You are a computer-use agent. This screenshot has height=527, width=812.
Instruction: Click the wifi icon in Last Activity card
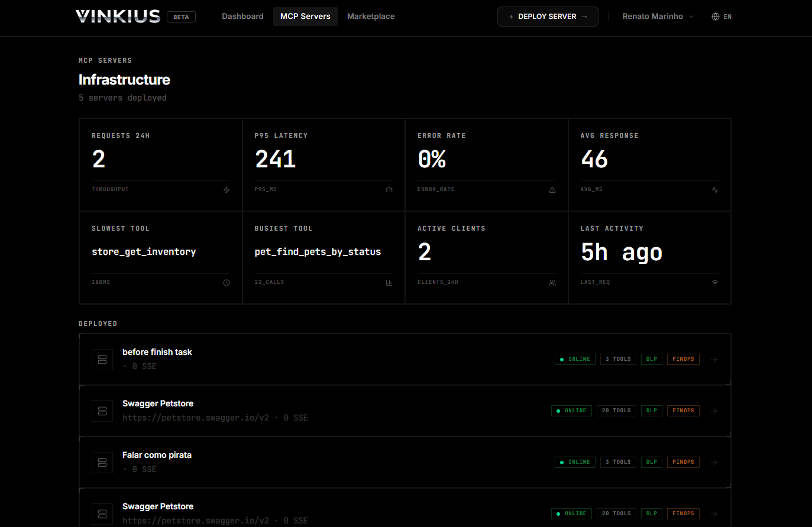point(715,283)
